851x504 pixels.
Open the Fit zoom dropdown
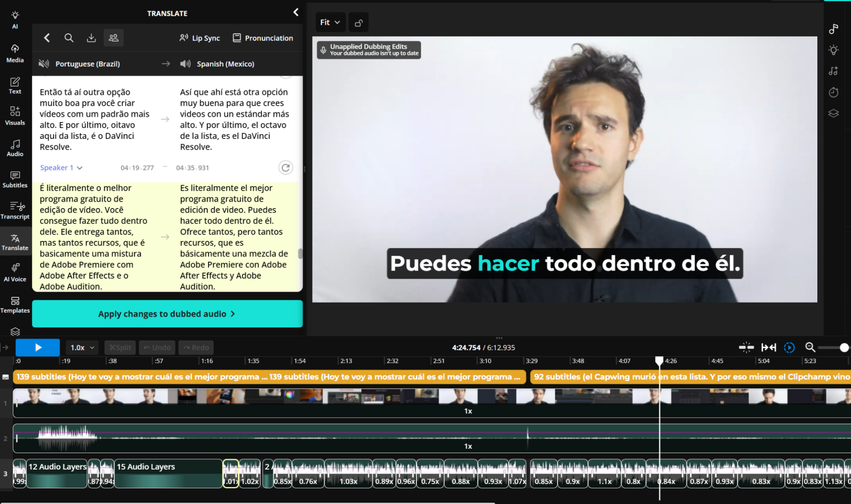tap(330, 22)
